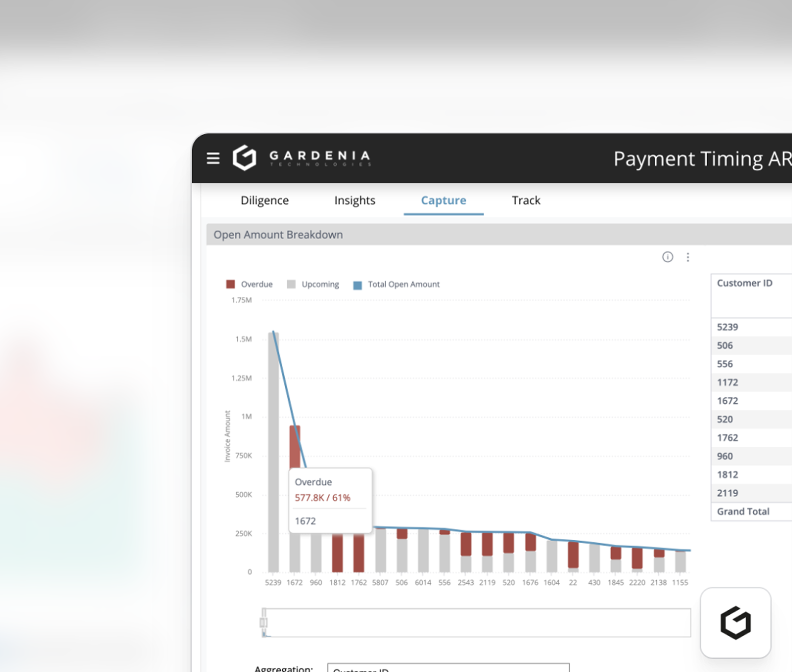Image resolution: width=792 pixels, height=672 pixels.
Task: Click the bar for customer 5807
Action: click(x=380, y=550)
